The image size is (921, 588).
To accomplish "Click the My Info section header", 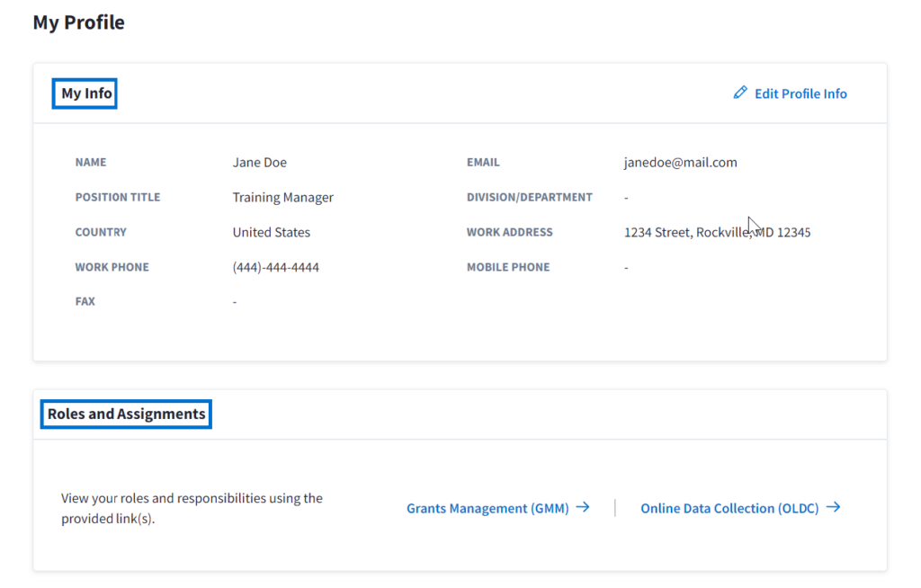I will click(x=84, y=93).
